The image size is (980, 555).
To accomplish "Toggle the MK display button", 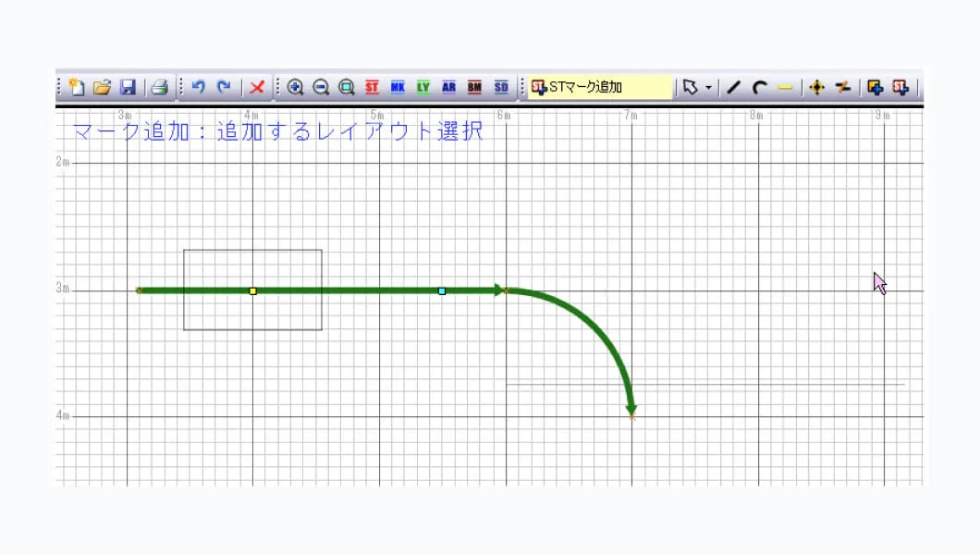I will click(398, 88).
